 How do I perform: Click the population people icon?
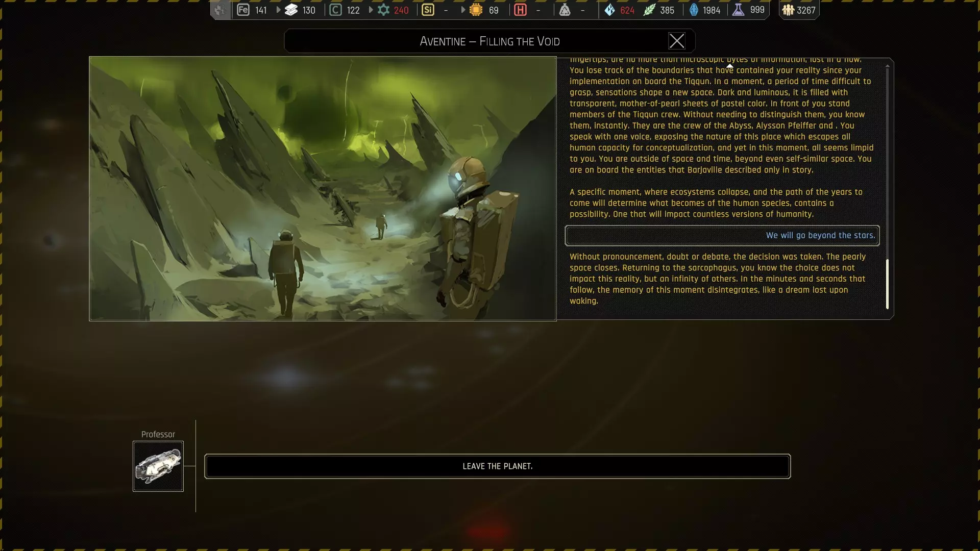point(788,10)
